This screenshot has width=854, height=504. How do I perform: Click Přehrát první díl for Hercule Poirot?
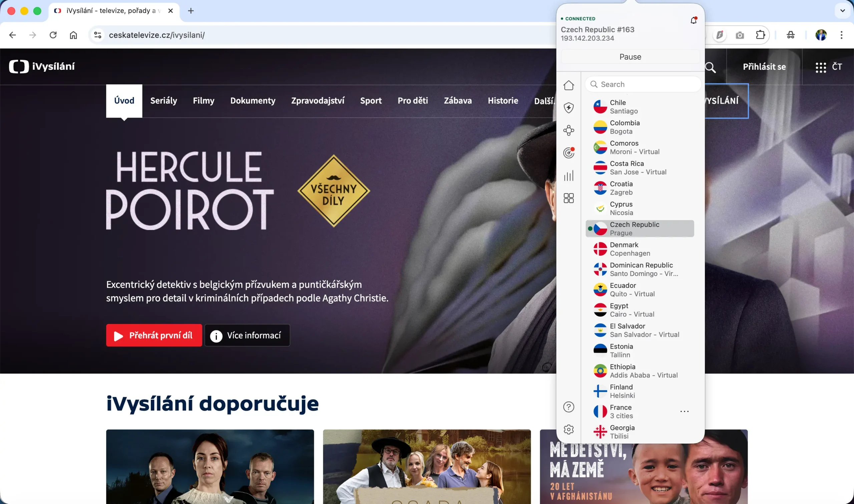click(154, 335)
